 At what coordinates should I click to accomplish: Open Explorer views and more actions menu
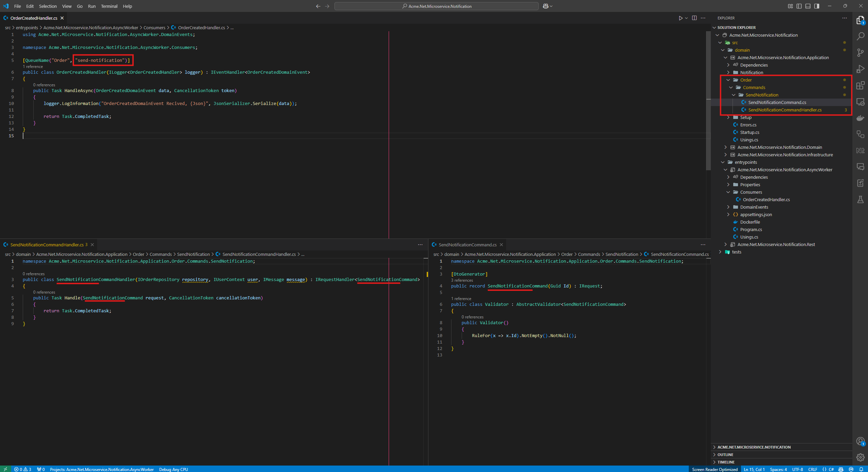pyautogui.click(x=845, y=18)
